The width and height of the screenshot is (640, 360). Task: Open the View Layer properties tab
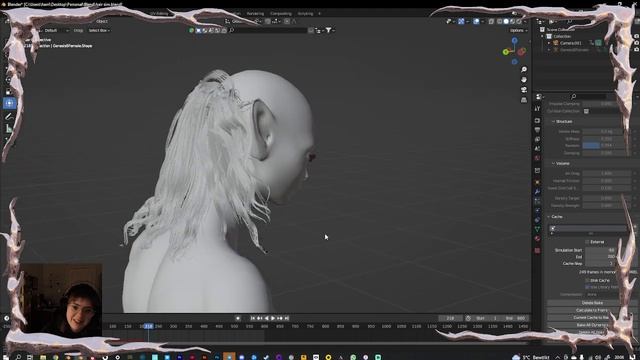(x=537, y=139)
